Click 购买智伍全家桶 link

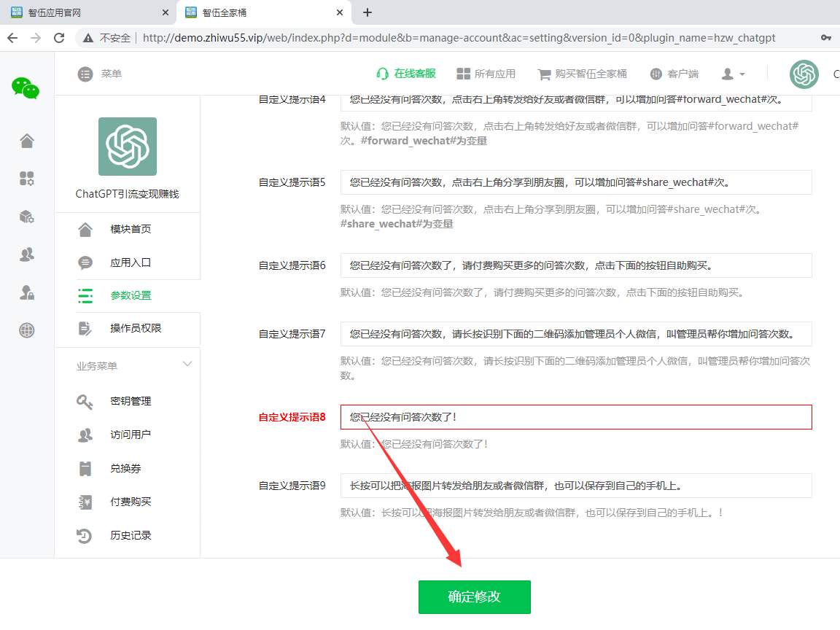click(583, 74)
